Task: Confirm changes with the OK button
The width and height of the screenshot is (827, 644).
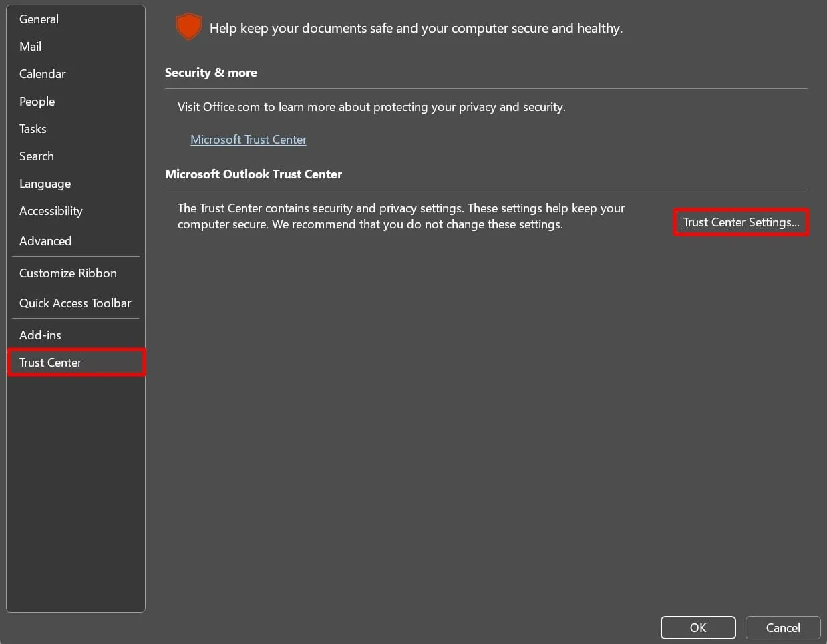Action: point(698,627)
